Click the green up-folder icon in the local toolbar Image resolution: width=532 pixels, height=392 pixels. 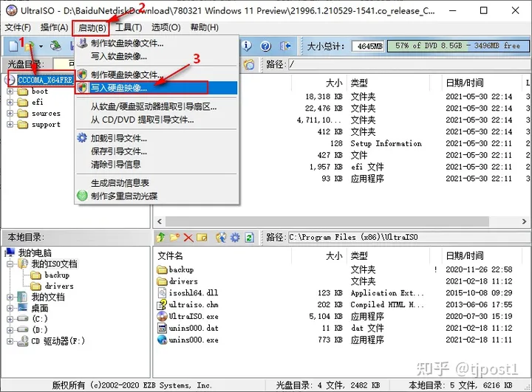[161, 238]
